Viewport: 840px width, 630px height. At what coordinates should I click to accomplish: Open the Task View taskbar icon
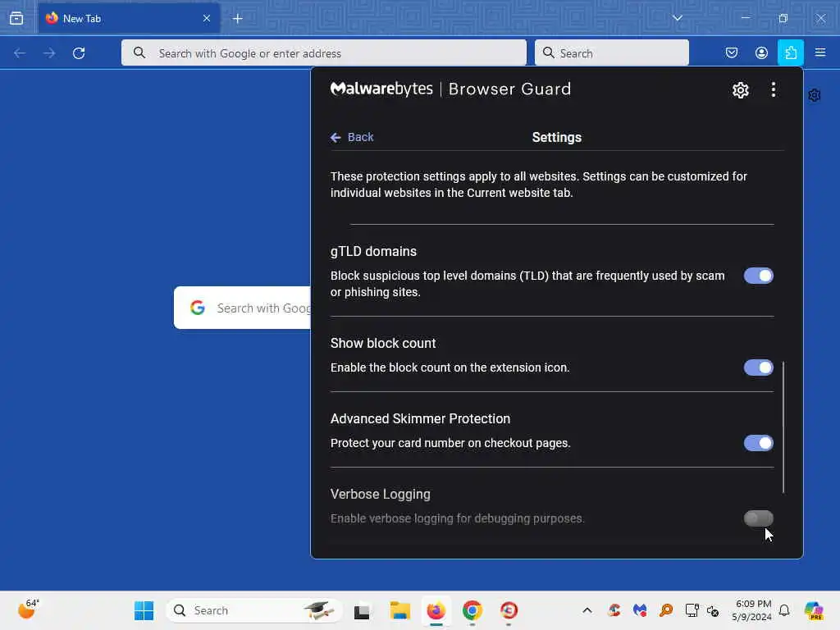362,610
